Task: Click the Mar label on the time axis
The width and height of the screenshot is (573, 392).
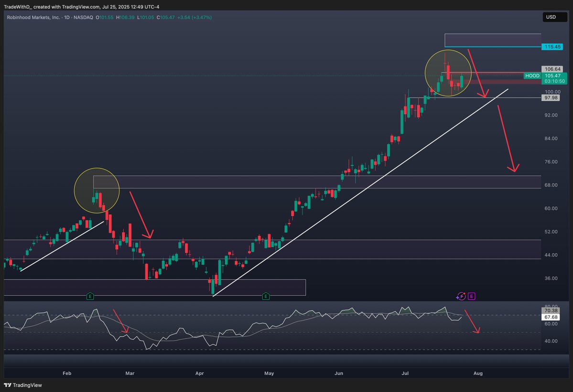Action: point(130,373)
